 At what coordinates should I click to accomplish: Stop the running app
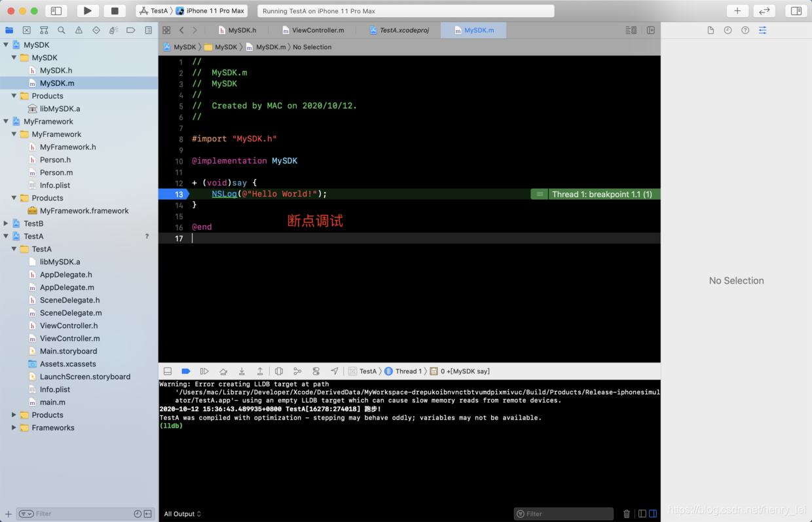click(x=115, y=11)
